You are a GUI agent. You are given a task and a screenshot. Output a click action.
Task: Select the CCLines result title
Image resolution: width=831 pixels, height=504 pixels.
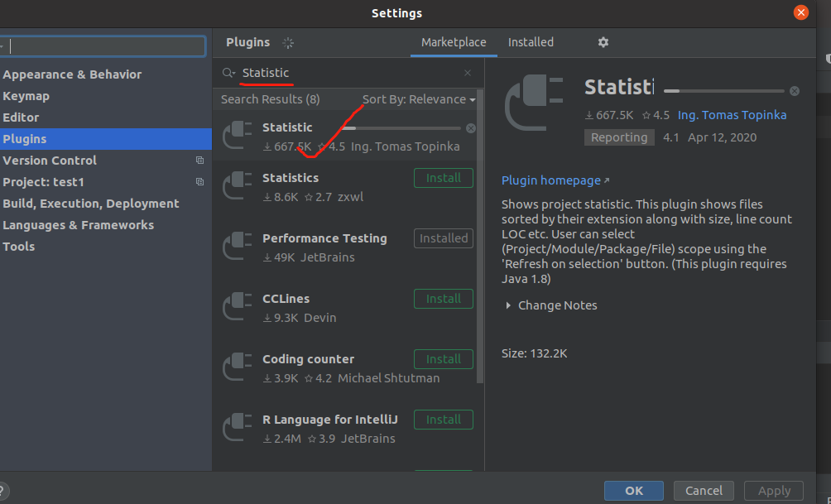(x=286, y=299)
